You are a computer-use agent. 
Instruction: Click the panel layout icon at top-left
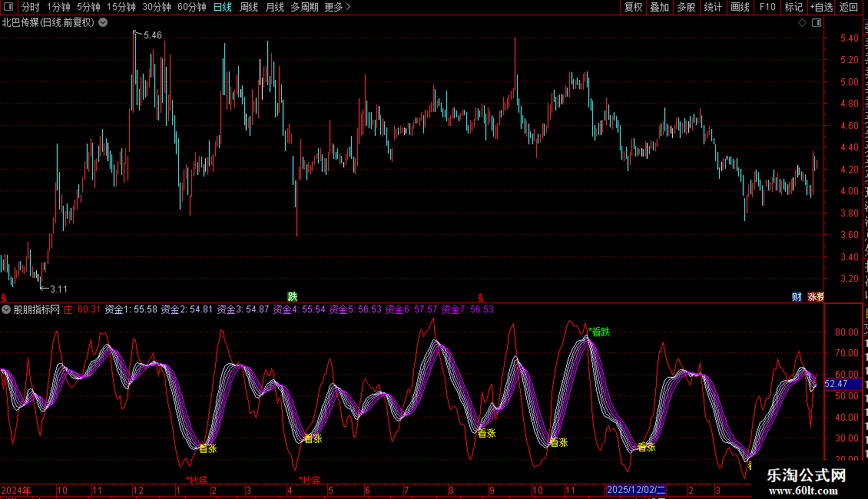[8, 7]
